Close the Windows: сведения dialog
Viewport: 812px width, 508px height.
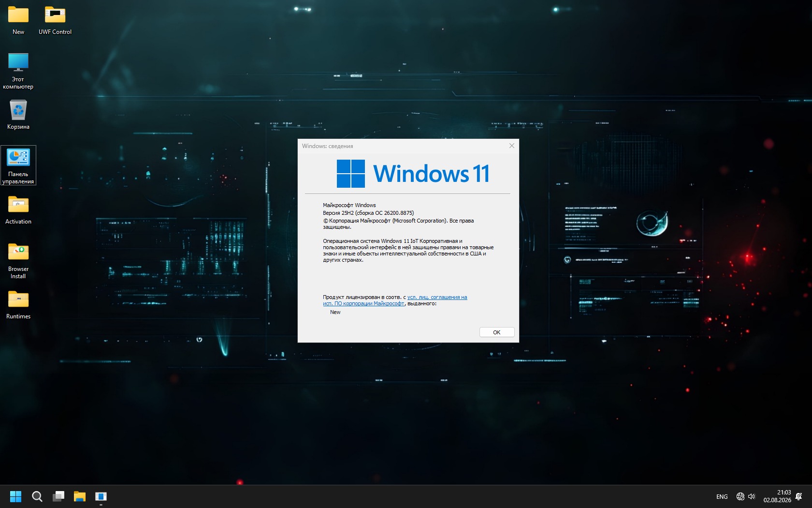pos(512,146)
